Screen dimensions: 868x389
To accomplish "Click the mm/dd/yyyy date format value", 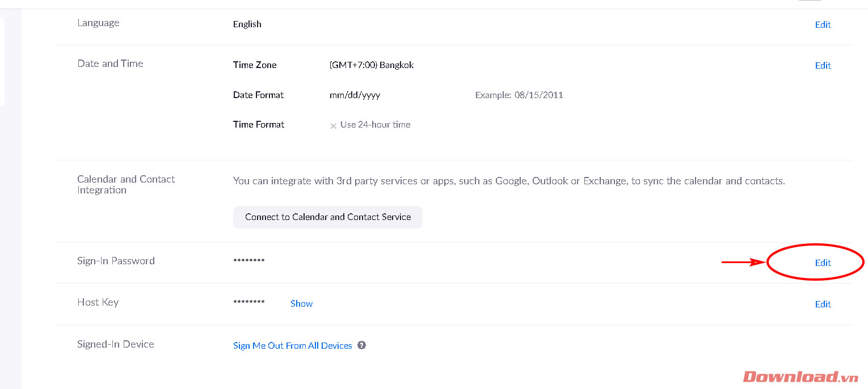I will pos(355,95).
